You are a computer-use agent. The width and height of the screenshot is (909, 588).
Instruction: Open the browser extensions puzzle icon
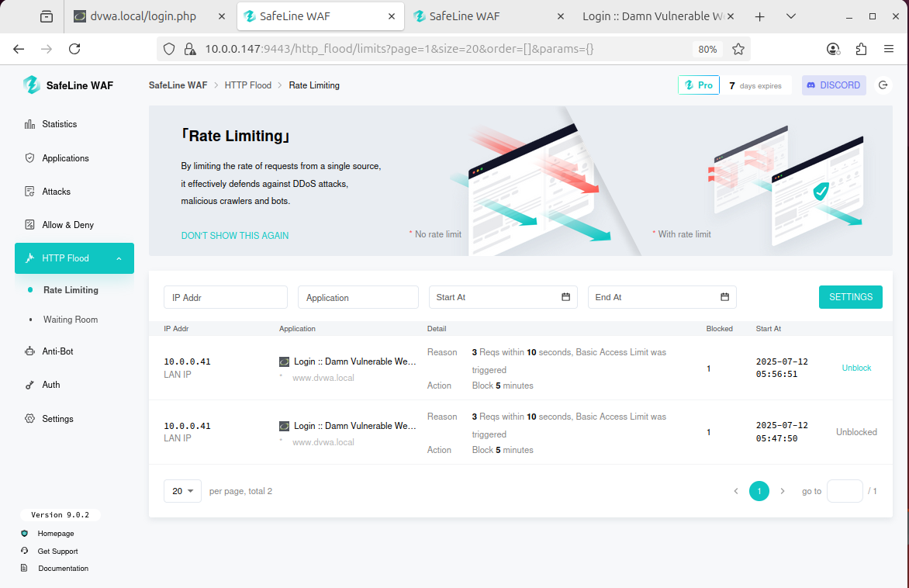click(x=861, y=49)
